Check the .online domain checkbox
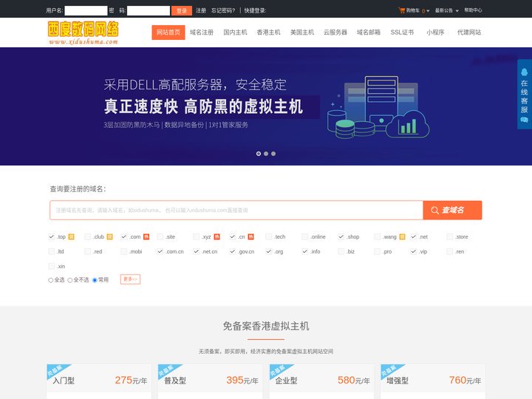This screenshot has height=399, width=532. click(x=304, y=237)
